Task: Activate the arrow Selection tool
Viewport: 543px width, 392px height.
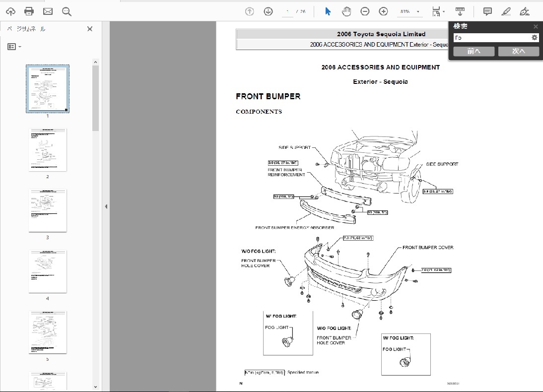Action: pyautogui.click(x=328, y=11)
